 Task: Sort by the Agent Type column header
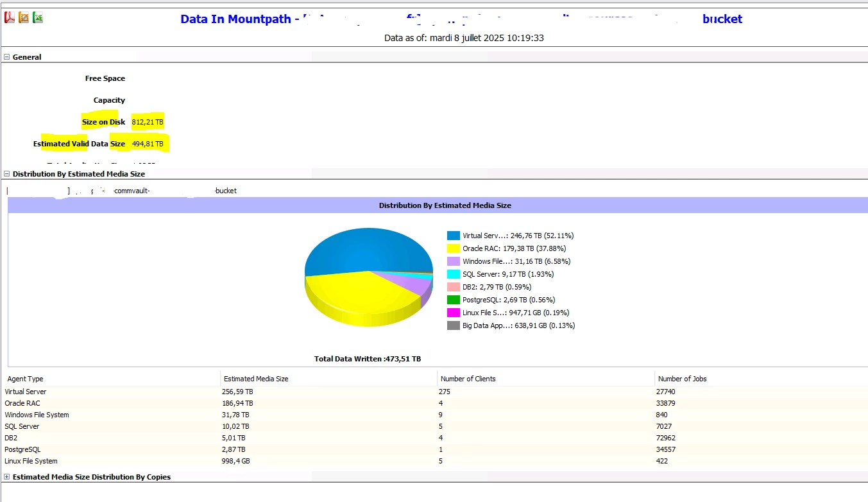tap(26, 379)
